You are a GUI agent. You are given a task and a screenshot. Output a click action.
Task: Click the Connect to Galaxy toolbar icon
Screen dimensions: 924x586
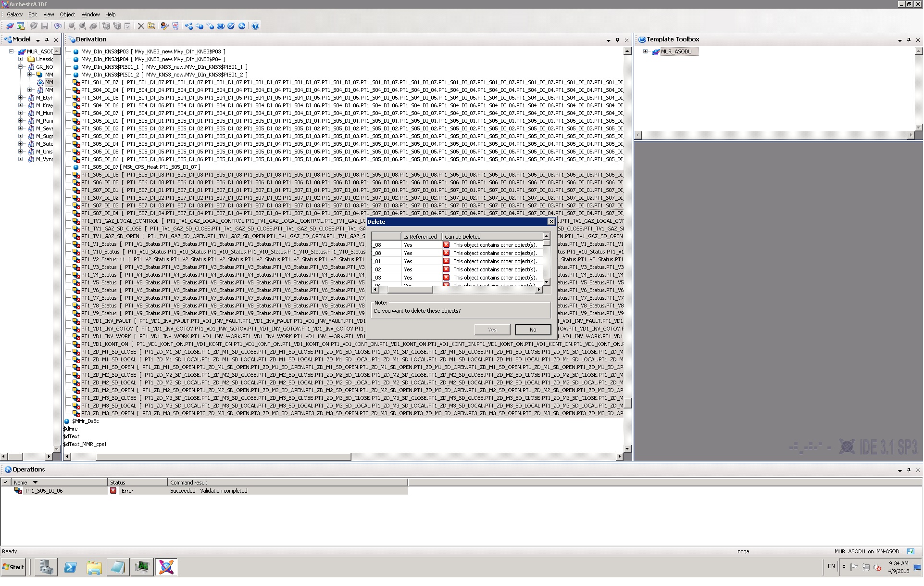10,26
